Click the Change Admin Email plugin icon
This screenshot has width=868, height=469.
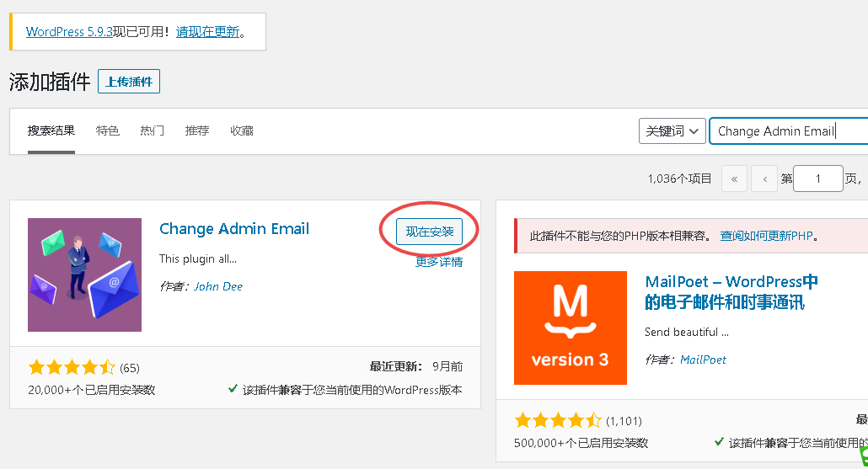coord(84,274)
